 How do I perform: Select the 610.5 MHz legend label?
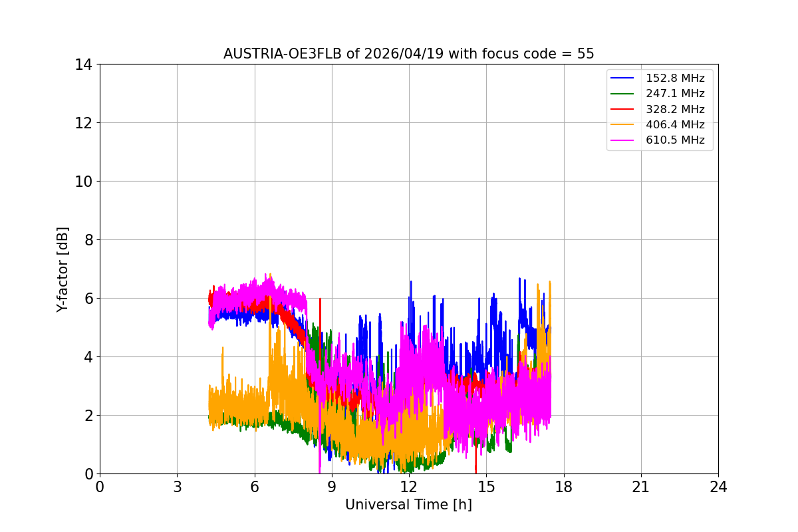tap(675, 140)
